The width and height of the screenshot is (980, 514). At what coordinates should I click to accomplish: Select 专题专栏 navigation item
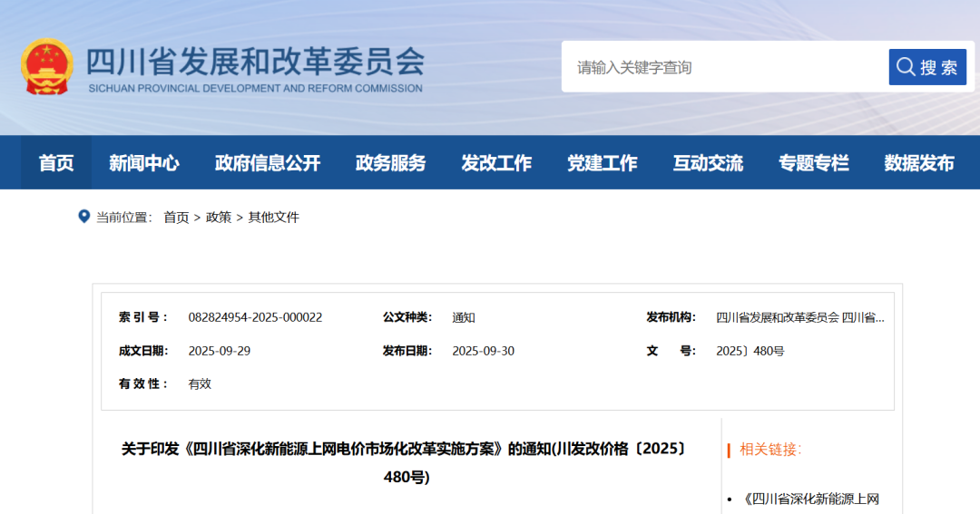pos(814,163)
